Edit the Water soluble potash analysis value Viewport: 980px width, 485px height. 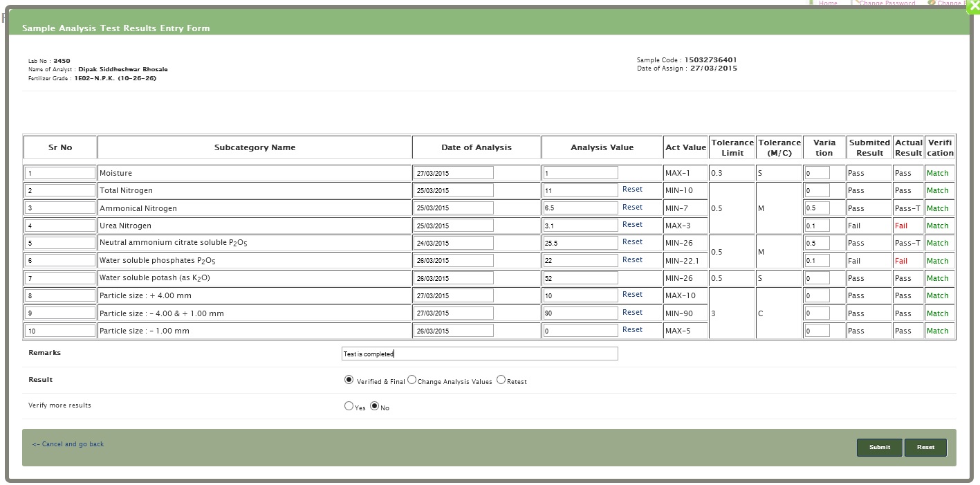(x=580, y=278)
